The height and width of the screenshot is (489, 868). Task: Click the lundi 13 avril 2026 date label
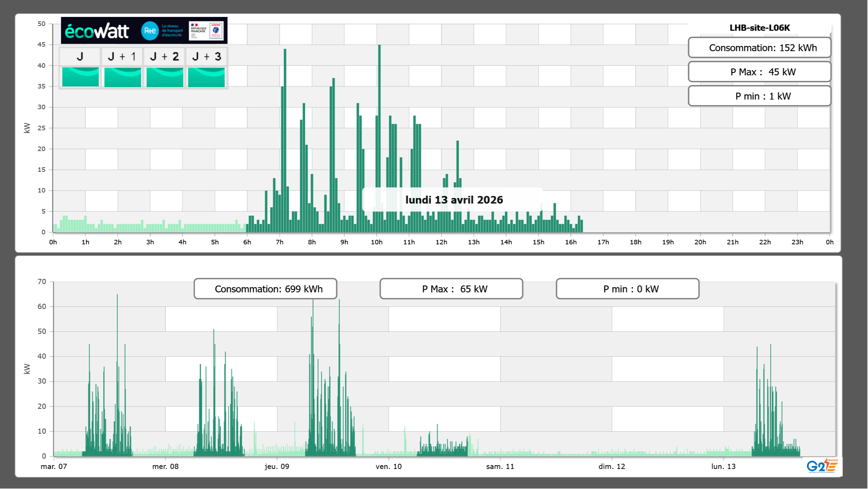pyautogui.click(x=454, y=200)
